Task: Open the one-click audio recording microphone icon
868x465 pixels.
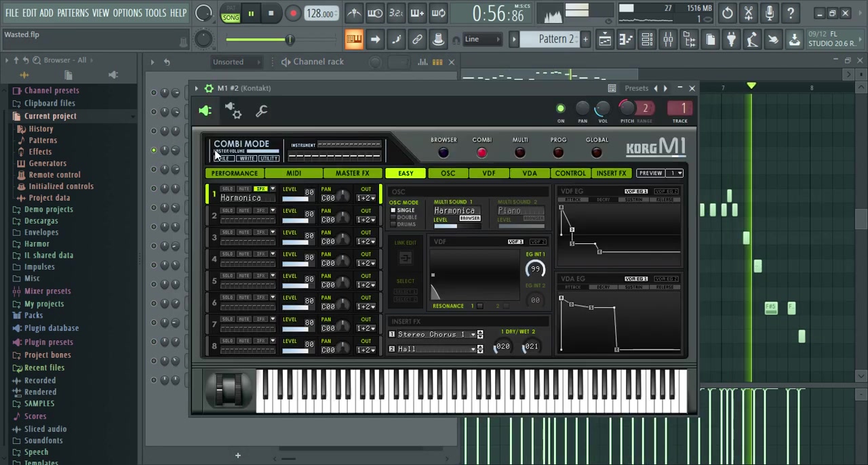Action: (x=770, y=13)
